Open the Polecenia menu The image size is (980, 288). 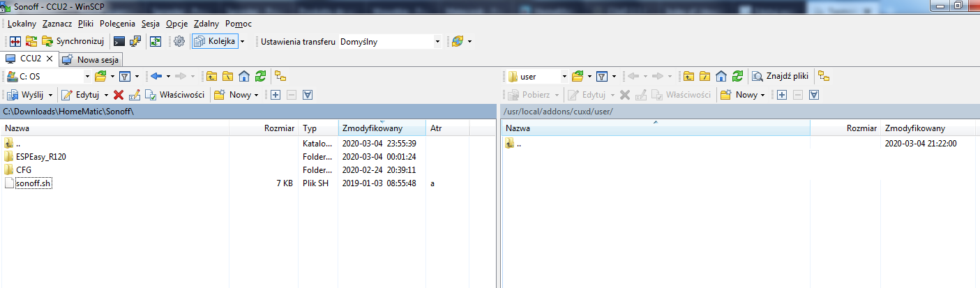tap(117, 24)
